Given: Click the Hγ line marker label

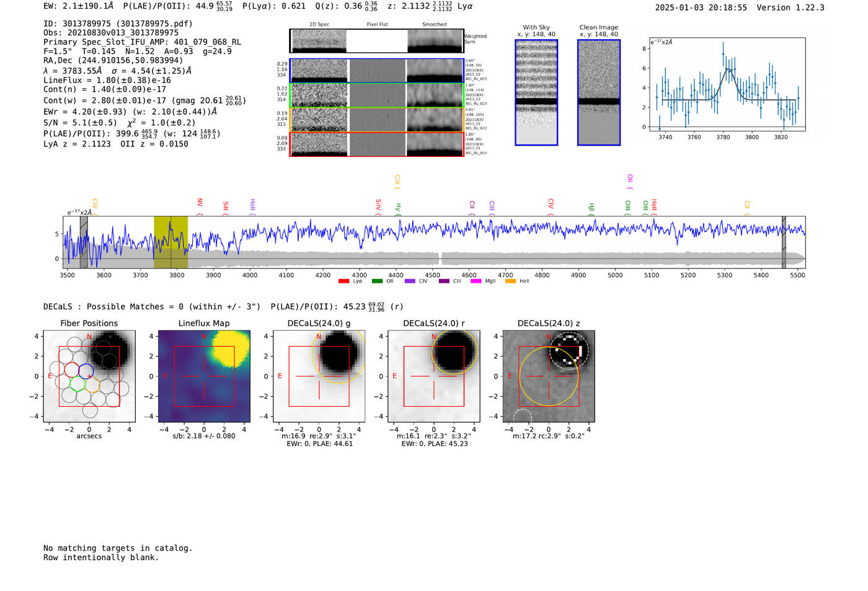Looking at the screenshot, I should (399, 209).
